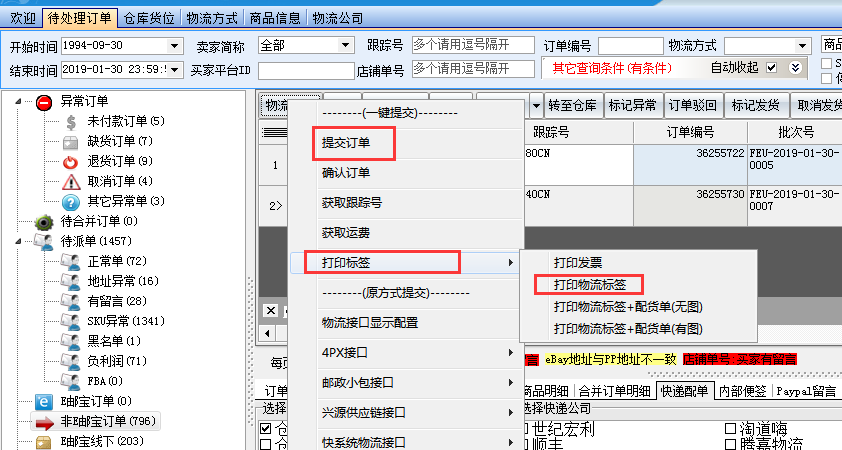Image resolution: width=842 pixels, height=450 pixels.
Task: Click the blue E邮宝订单 icon
Action: [x=44, y=402]
